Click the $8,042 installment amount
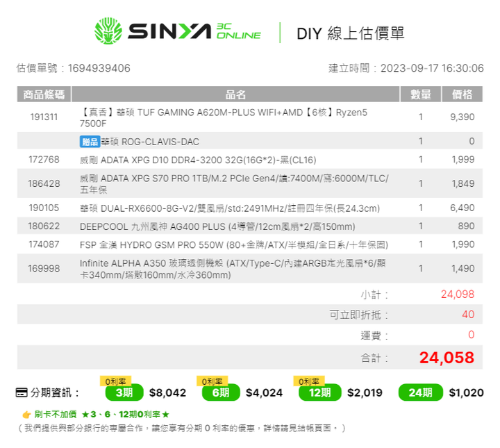The width and height of the screenshot is (500, 448). (167, 392)
